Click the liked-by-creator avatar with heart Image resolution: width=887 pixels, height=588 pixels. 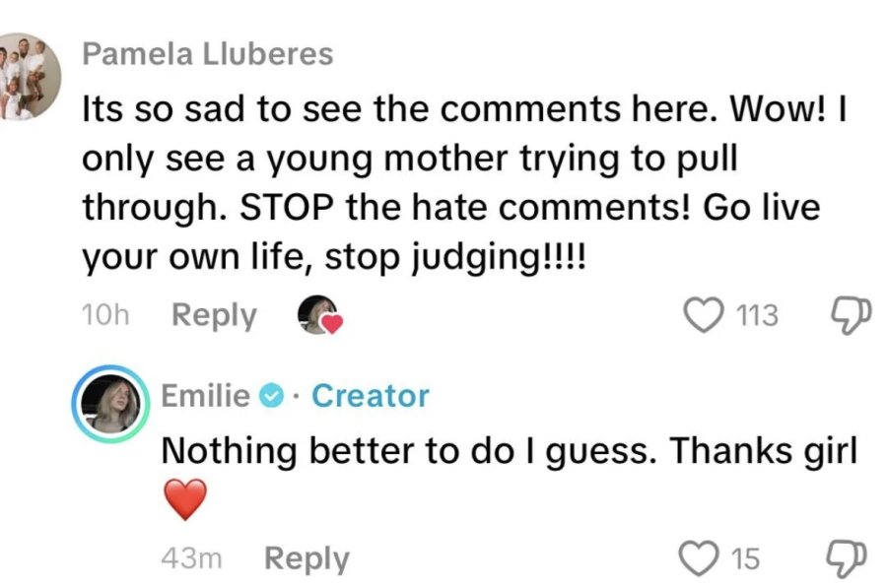(x=320, y=315)
